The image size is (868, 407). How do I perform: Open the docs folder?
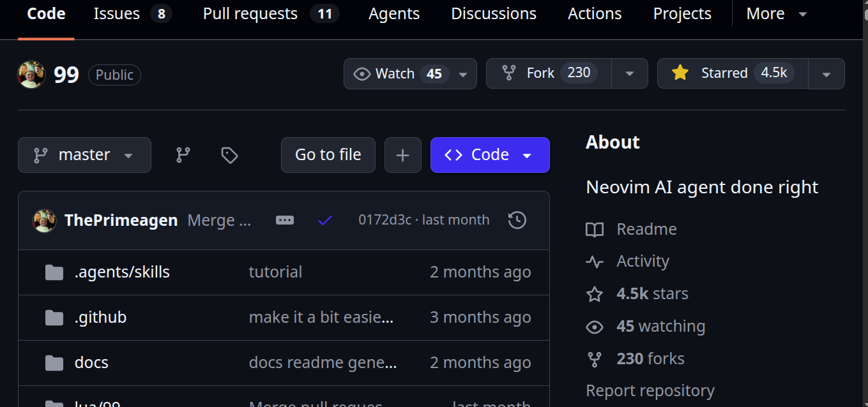pos(91,363)
